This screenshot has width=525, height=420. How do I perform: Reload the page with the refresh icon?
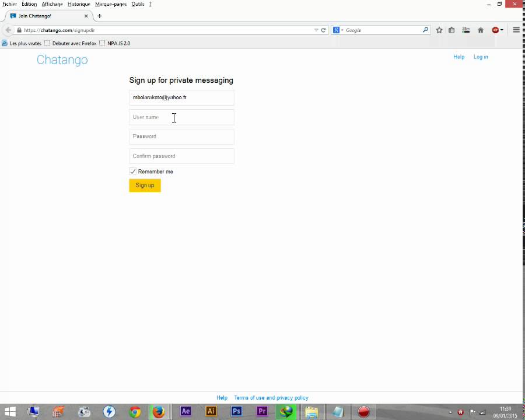[323, 30]
